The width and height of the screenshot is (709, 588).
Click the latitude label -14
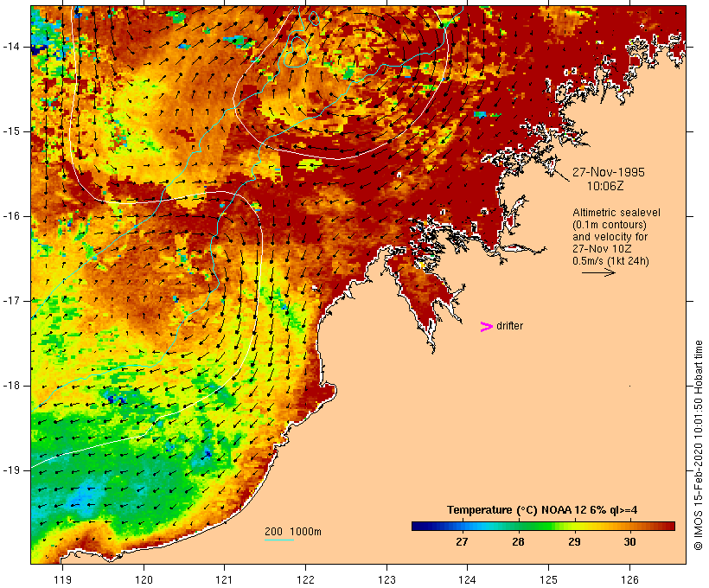(x=11, y=47)
